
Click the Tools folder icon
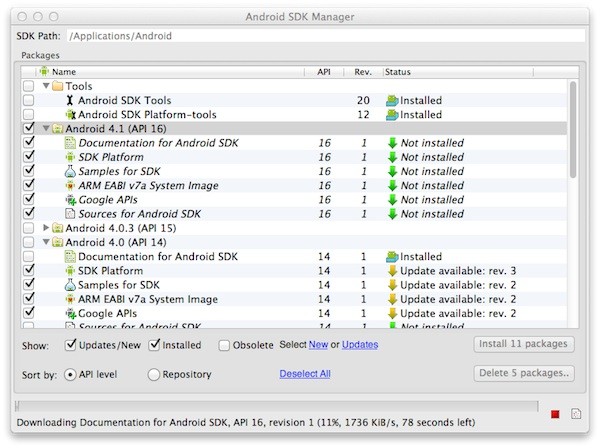click(x=57, y=86)
